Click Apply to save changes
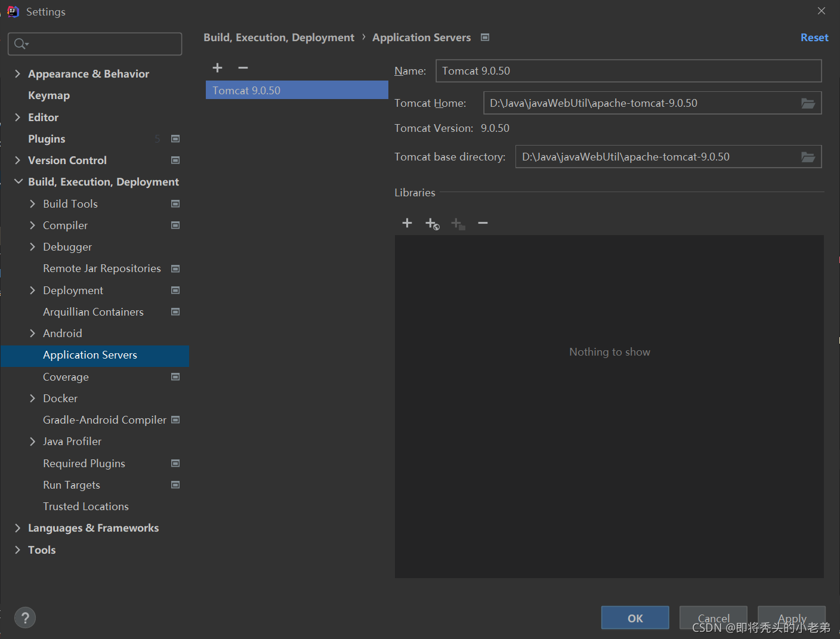This screenshot has width=840, height=639. (x=792, y=618)
